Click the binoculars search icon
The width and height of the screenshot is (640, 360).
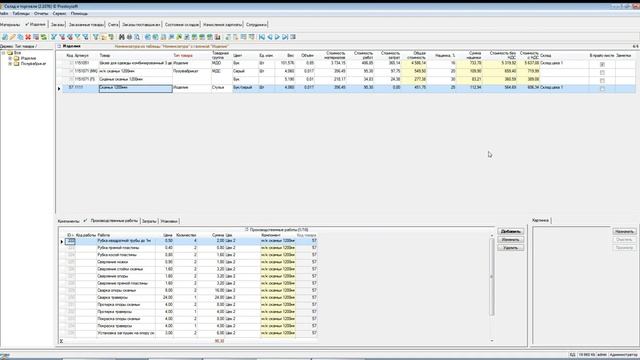click(121, 37)
